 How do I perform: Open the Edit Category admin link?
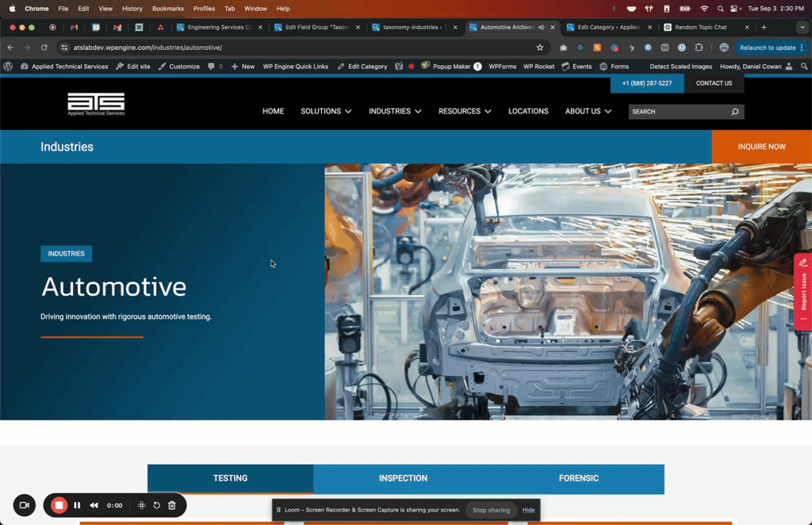(362, 67)
